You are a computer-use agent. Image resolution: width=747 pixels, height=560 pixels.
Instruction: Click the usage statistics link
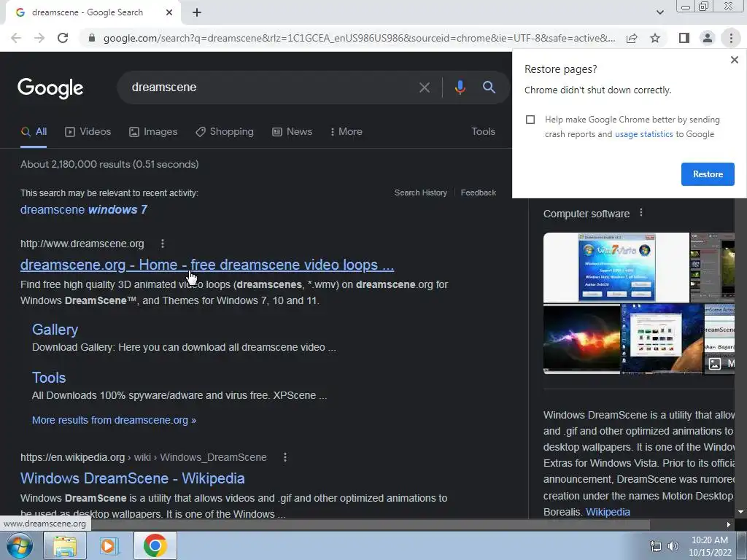click(643, 134)
